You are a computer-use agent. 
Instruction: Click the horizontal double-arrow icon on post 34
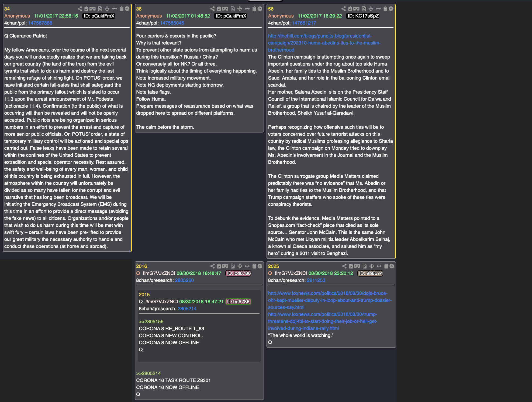pyautogui.click(x=115, y=9)
